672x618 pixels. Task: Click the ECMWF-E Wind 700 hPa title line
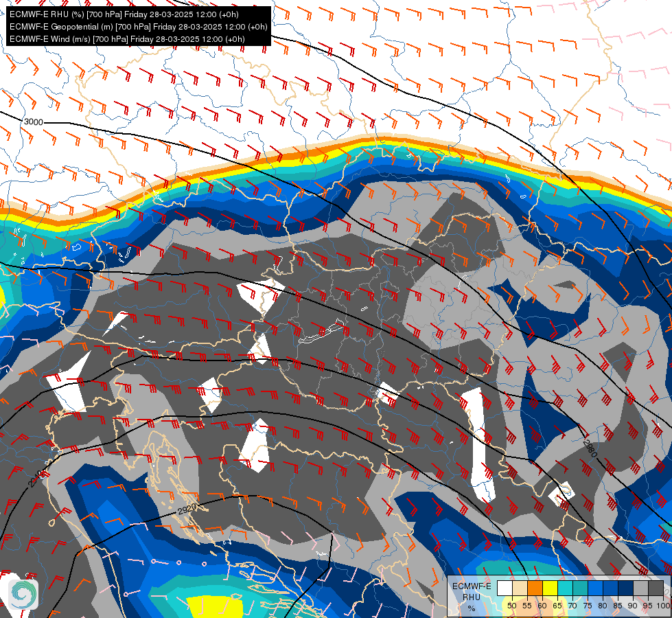point(127,39)
